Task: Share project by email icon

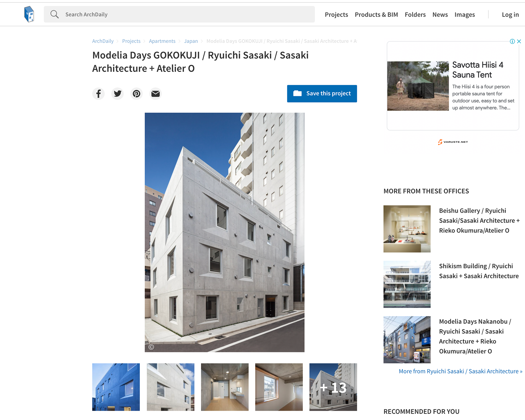Action: 155,94
